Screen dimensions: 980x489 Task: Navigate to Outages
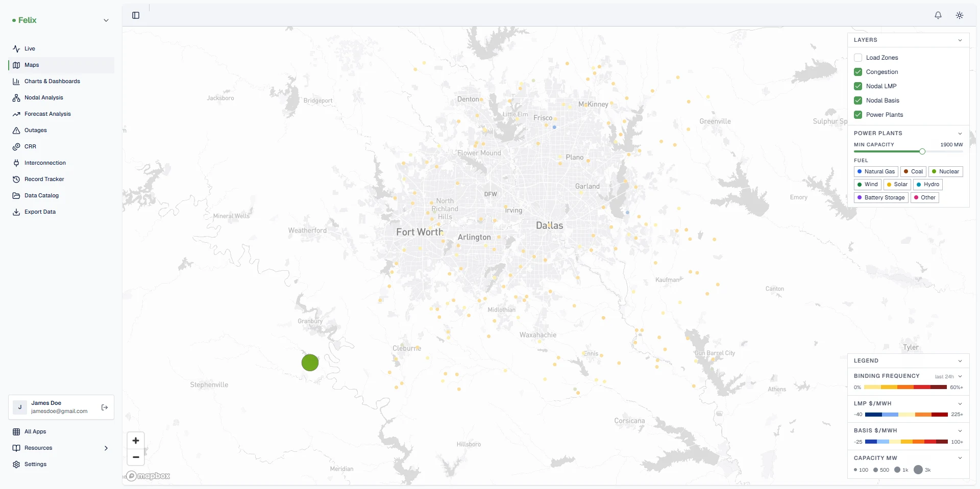[61, 131]
